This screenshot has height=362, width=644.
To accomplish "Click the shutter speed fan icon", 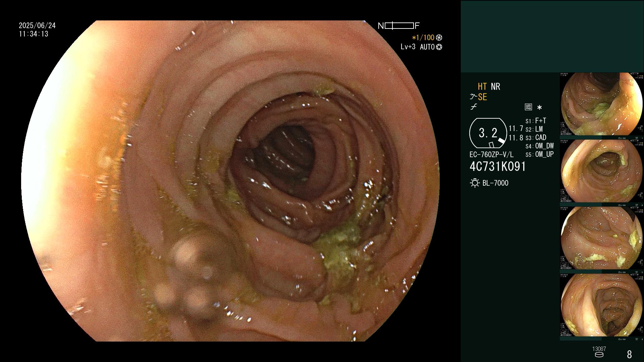I will click(x=439, y=38).
